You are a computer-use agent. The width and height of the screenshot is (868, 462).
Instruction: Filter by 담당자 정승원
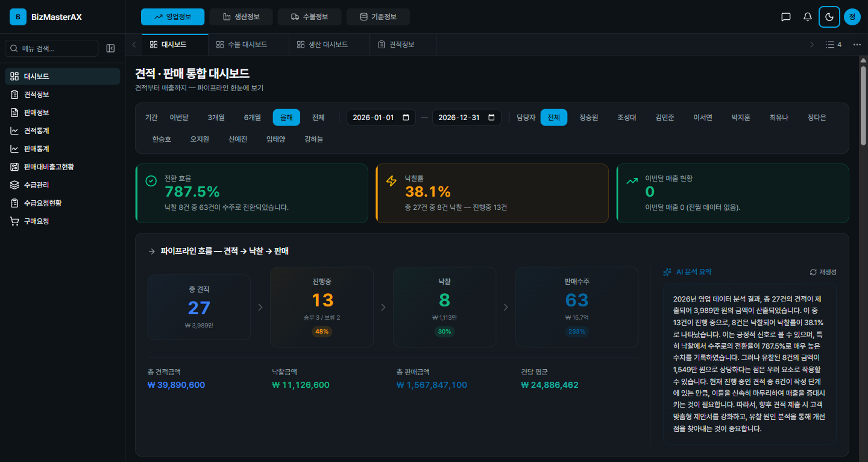(588, 118)
